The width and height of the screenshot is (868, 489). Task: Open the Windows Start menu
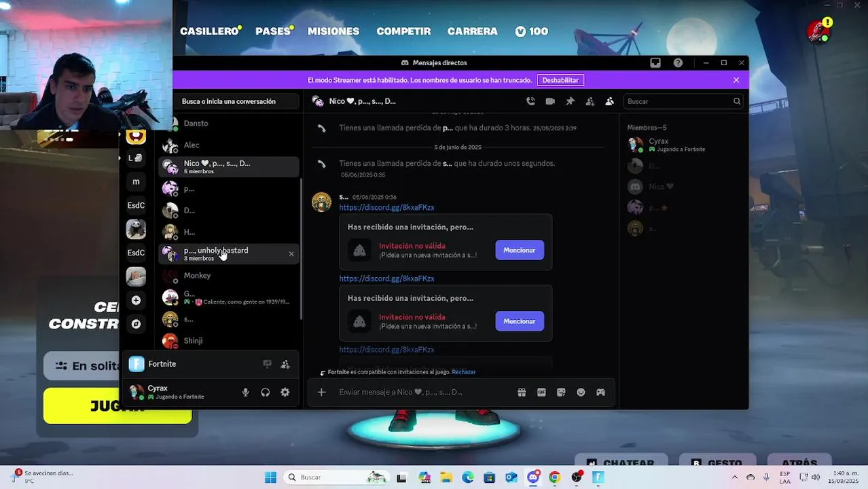coord(270,477)
